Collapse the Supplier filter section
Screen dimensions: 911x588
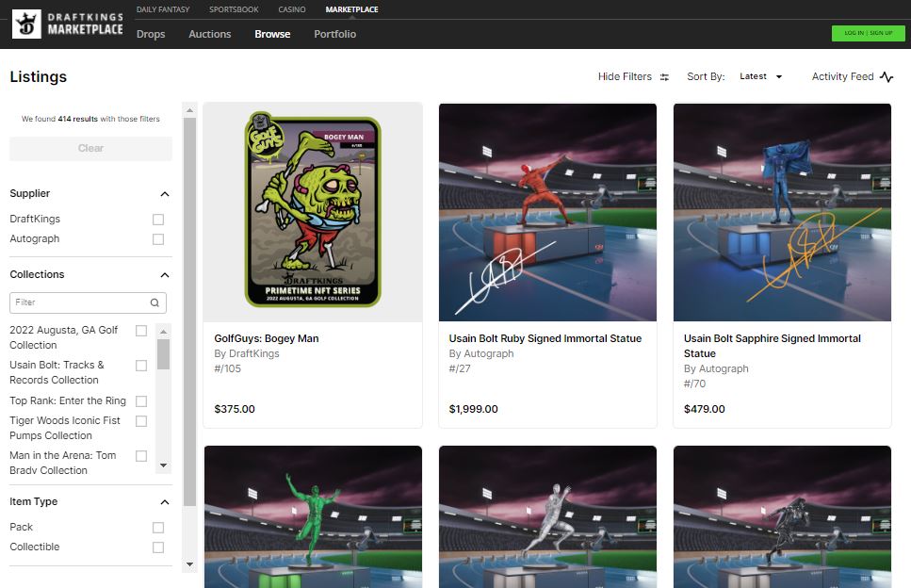pyautogui.click(x=165, y=194)
